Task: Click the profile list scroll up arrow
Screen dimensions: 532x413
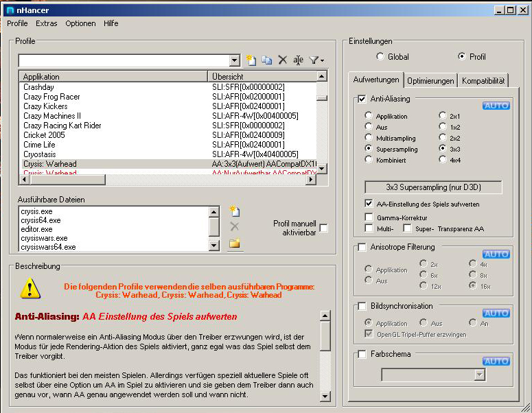Action: (322, 76)
